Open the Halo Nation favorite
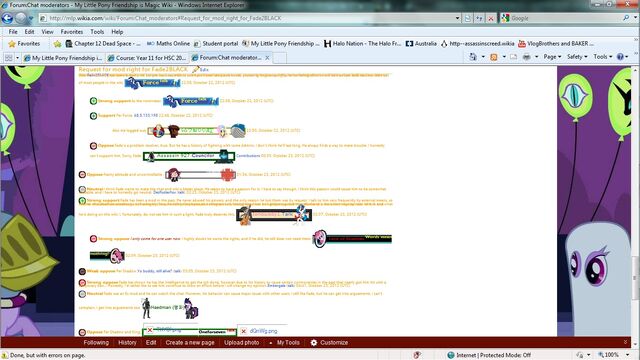This screenshot has height=360, width=640. (362, 43)
